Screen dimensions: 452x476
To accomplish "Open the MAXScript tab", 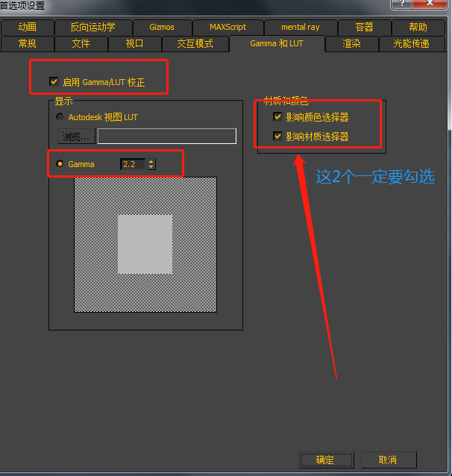I will pos(227,27).
